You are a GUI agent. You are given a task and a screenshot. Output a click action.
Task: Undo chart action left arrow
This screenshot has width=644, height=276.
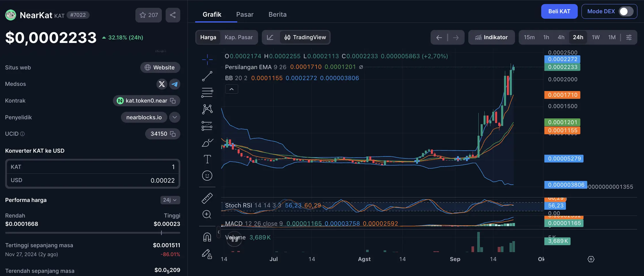(439, 37)
